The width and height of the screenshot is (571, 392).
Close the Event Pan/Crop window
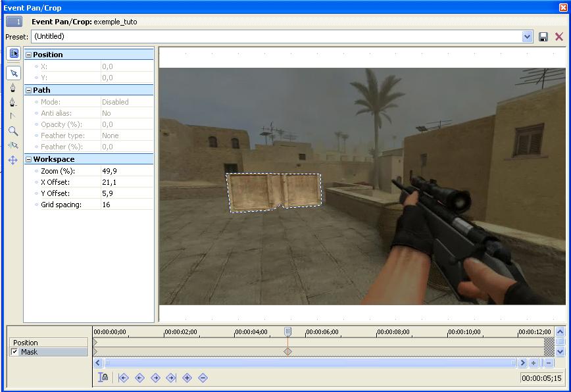click(x=563, y=7)
